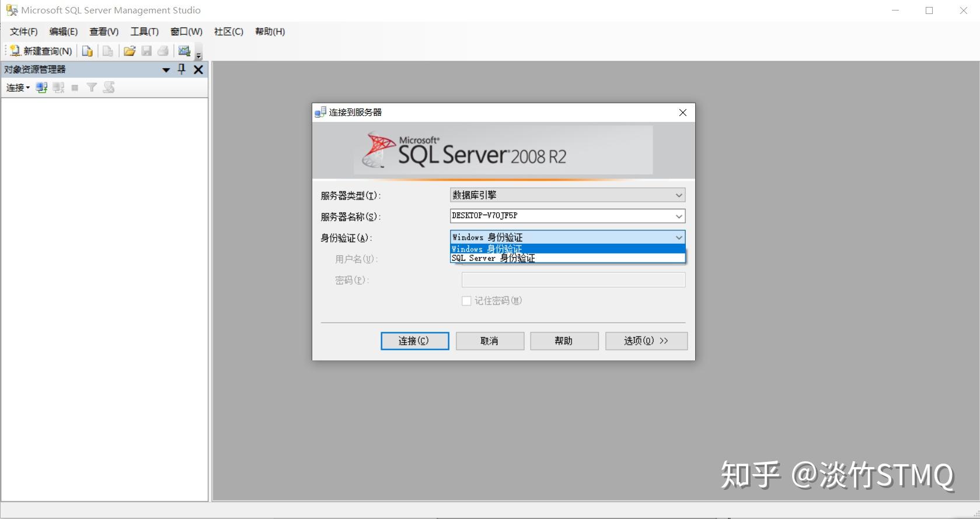Open the Object Explorer window position dropdown arrow
The width and height of the screenshot is (980, 519).
click(166, 70)
